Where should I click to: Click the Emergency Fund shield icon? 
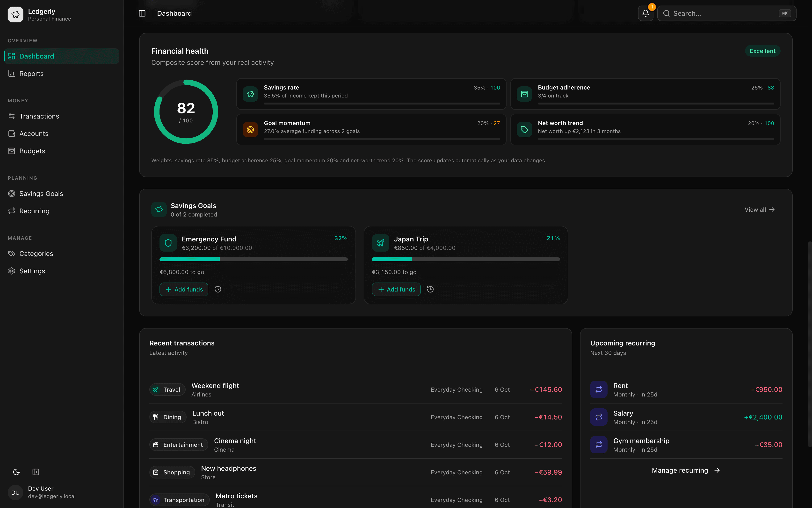[x=168, y=243]
